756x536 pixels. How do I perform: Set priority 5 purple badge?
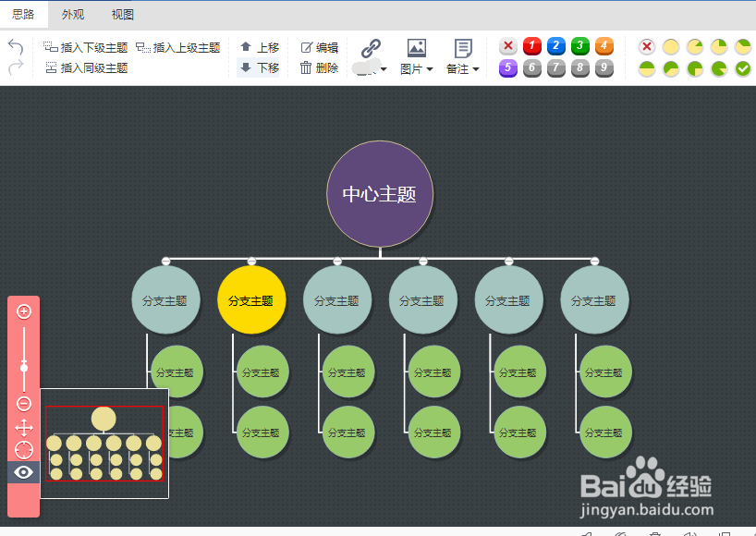coord(507,68)
